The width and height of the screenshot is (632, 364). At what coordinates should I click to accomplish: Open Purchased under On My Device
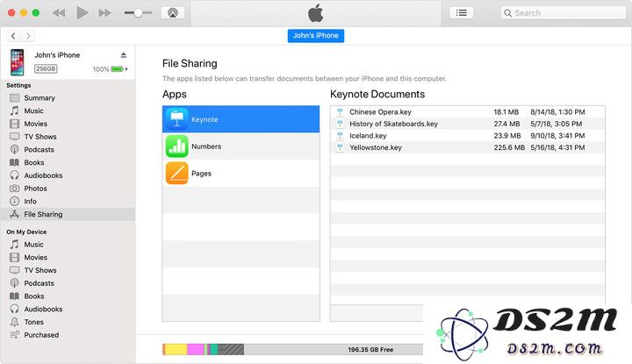pos(41,334)
